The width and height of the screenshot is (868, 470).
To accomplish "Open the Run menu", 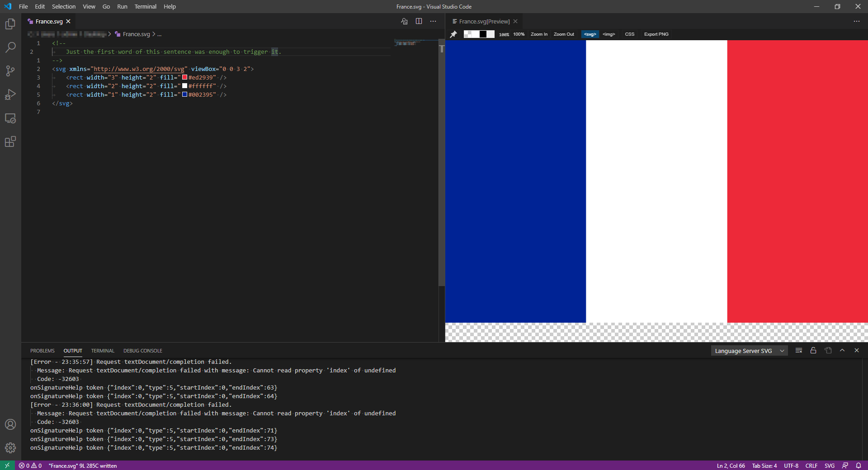I will [122, 6].
